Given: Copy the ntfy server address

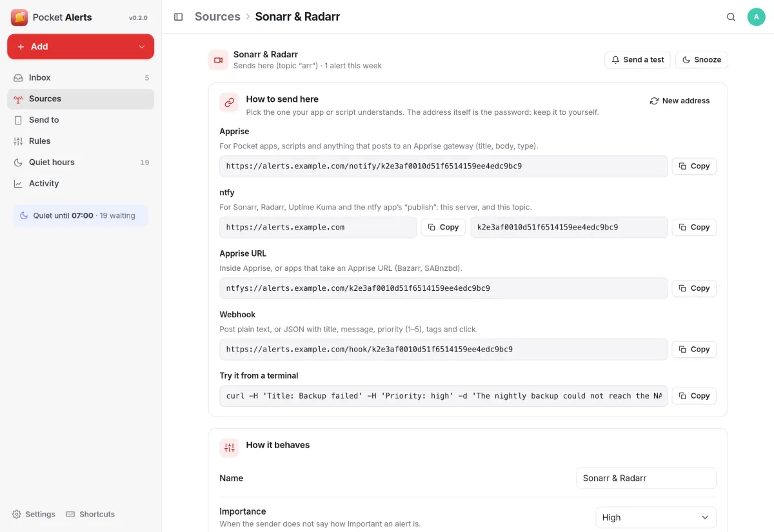Looking at the screenshot, I should point(443,227).
